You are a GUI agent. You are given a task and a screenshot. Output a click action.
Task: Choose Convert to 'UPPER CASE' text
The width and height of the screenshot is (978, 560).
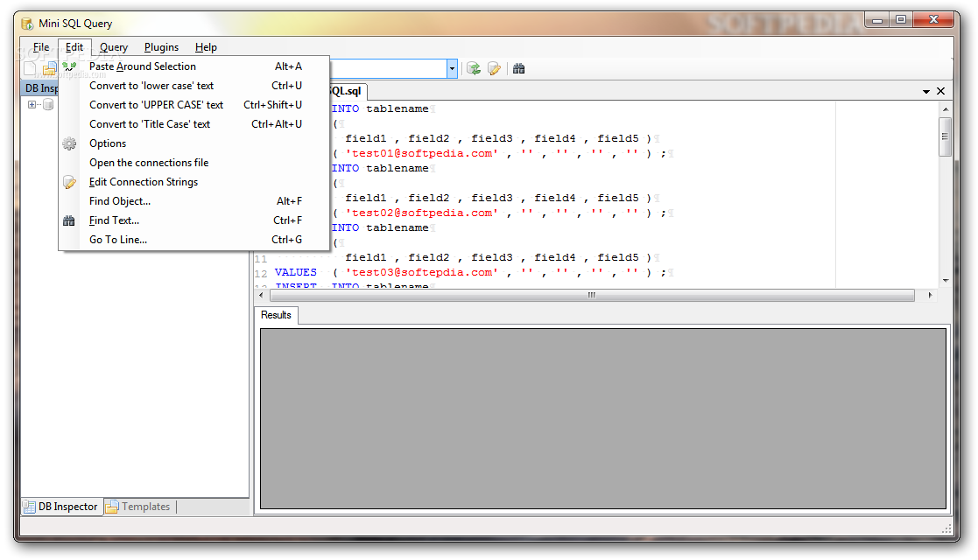[194, 105]
